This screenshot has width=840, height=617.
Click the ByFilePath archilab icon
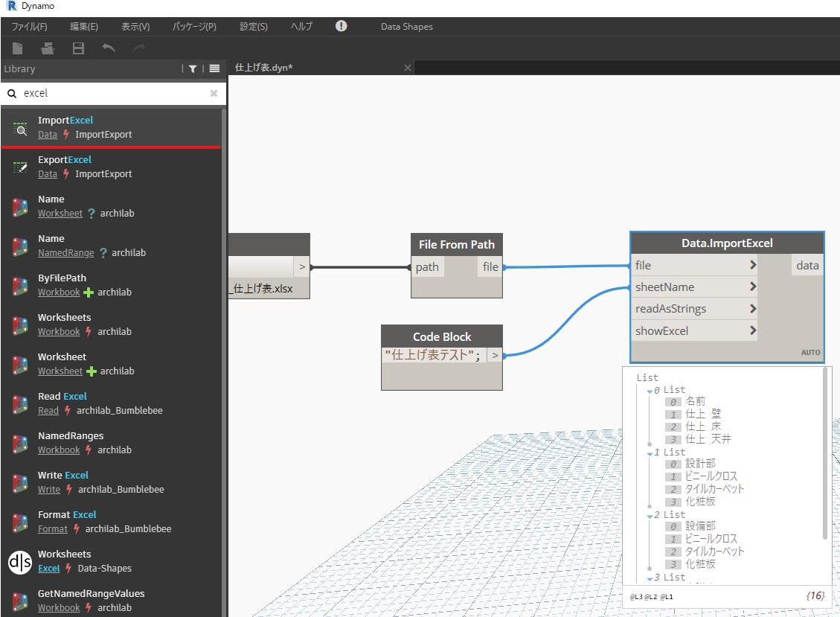click(x=20, y=285)
